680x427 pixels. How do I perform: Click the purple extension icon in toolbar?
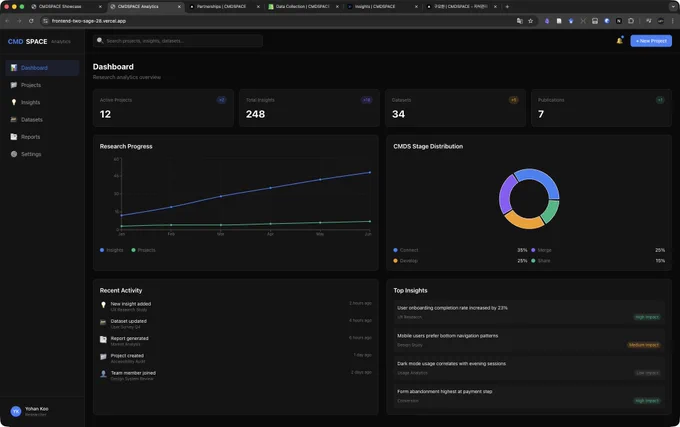[x=547, y=21]
